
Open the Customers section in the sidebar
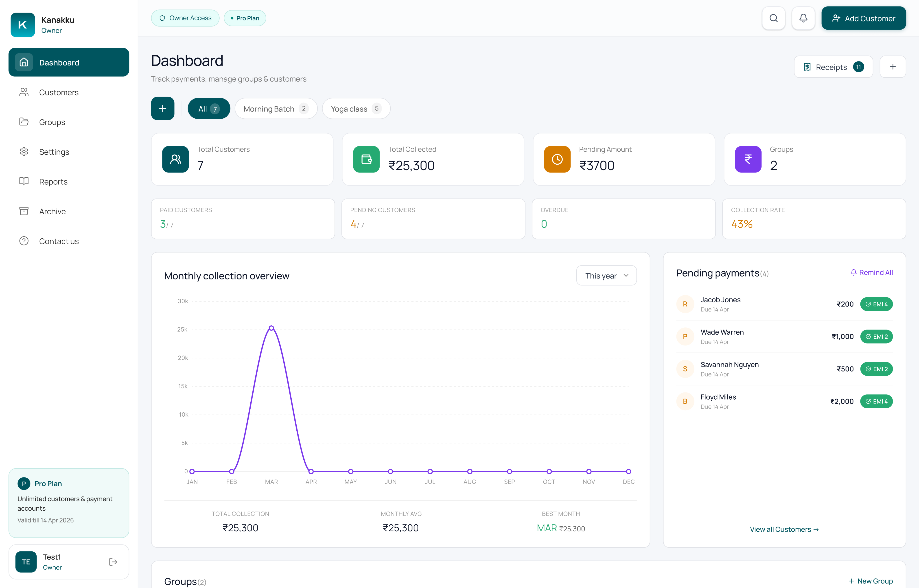[59, 92]
